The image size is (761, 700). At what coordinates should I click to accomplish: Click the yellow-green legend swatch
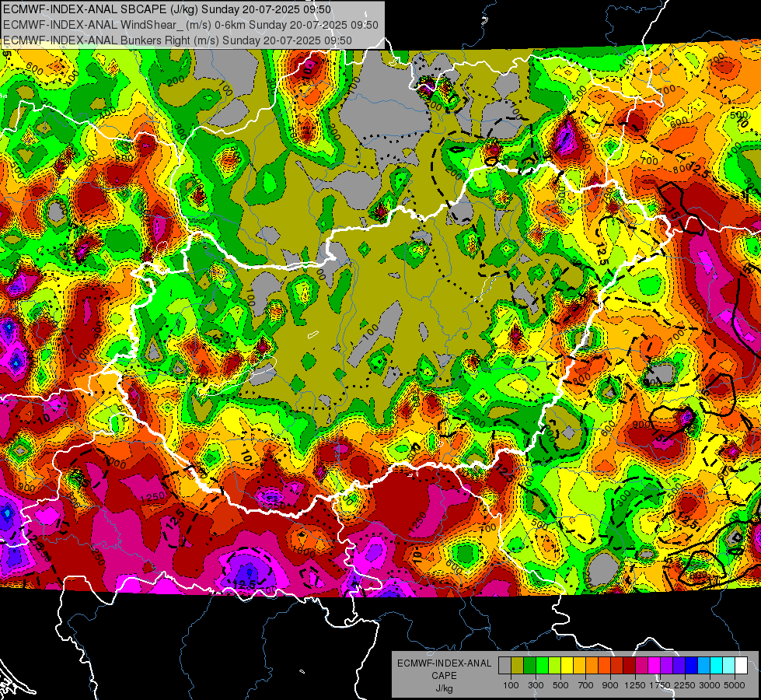point(555,666)
